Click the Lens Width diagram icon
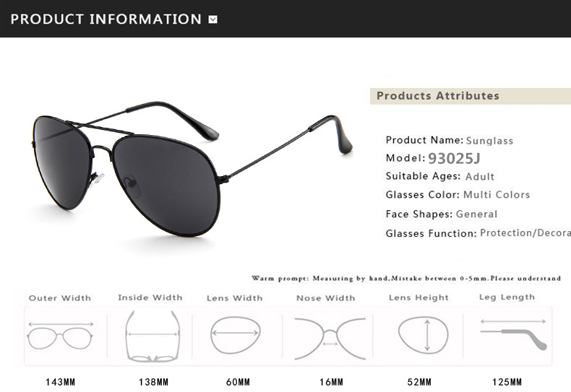 [x=236, y=335]
